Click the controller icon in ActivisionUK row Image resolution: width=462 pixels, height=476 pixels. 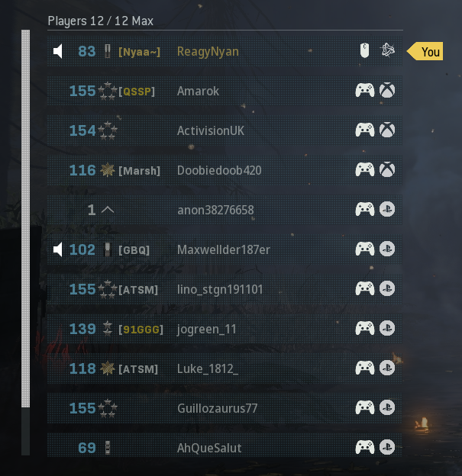click(365, 130)
